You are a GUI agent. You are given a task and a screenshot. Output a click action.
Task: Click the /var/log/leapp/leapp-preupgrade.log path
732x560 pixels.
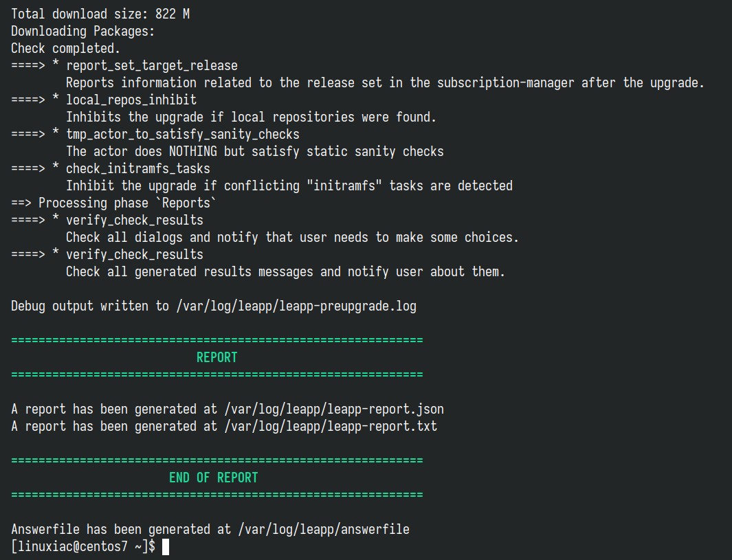pos(296,306)
